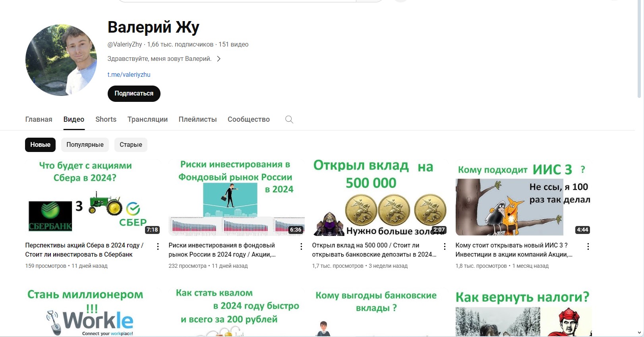Go to the Главная tab
This screenshot has width=644, height=337.
(39, 119)
